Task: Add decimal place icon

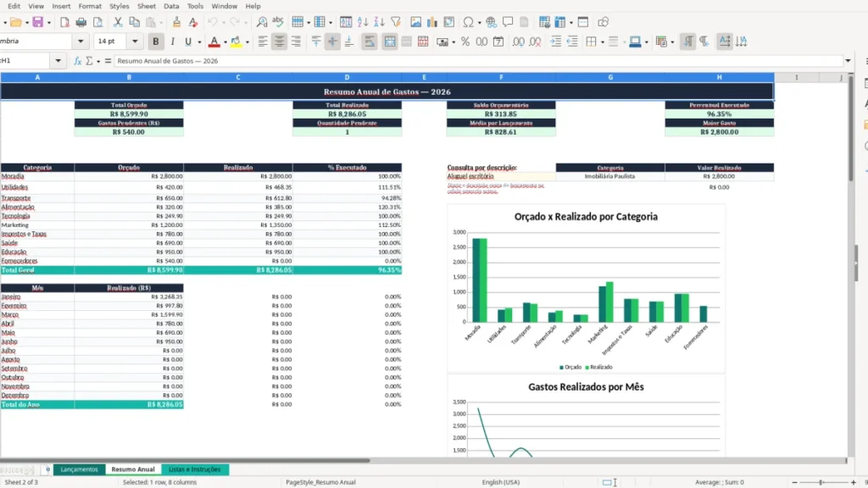Action: (x=518, y=42)
